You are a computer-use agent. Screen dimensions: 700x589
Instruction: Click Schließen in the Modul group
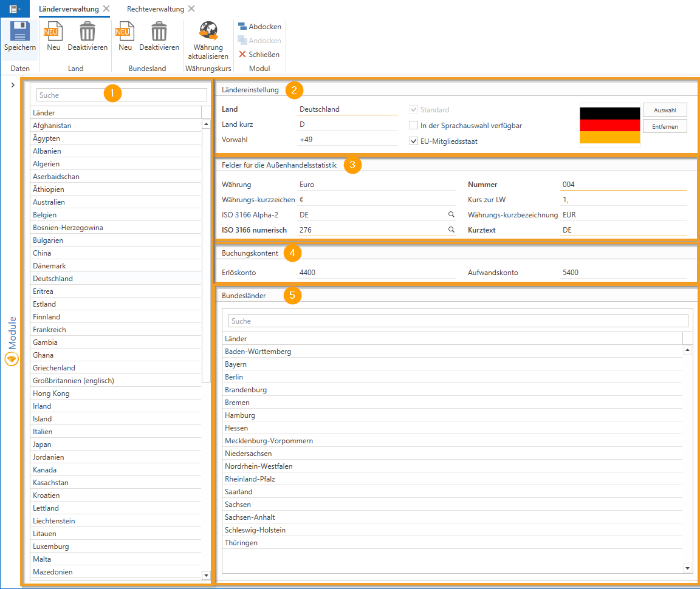coord(259,55)
